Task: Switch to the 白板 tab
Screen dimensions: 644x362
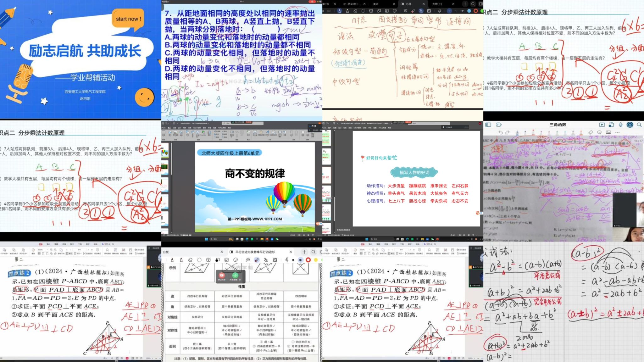Action: [166, 252]
